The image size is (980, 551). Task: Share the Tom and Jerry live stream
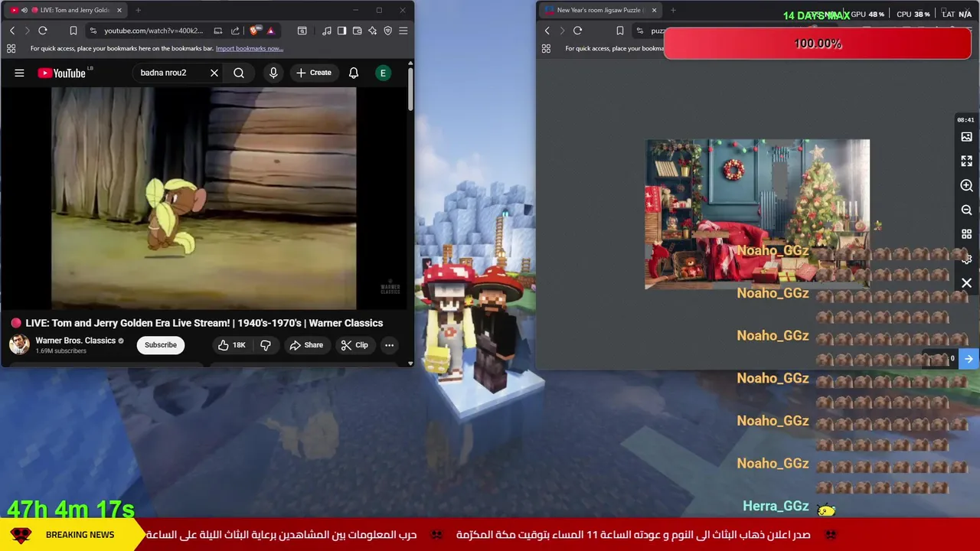[306, 345]
